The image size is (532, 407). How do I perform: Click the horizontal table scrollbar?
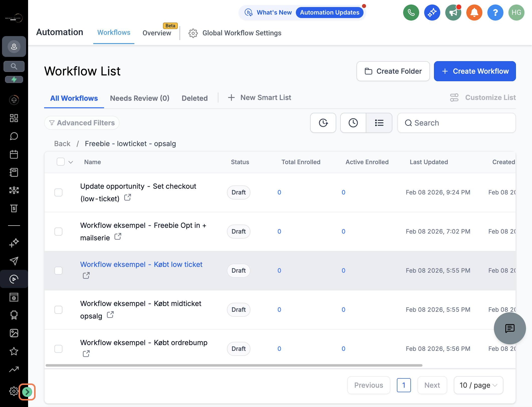pyautogui.click(x=234, y=365)
